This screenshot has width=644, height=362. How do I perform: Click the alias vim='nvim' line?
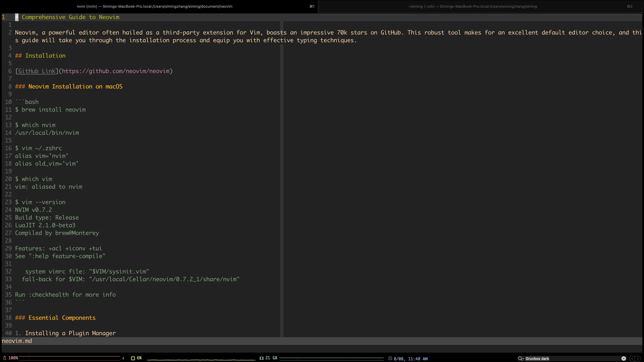(x=42, y=156)
